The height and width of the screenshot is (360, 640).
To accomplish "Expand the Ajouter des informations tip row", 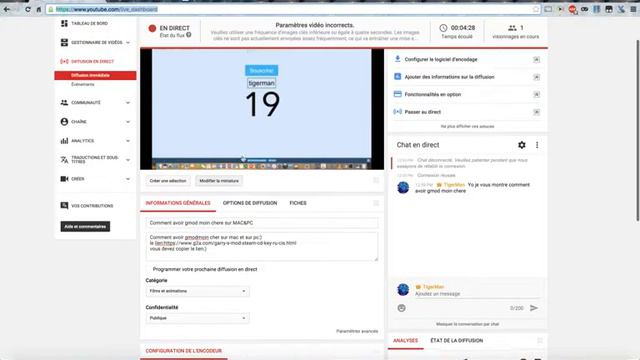I will pos(537,77).
